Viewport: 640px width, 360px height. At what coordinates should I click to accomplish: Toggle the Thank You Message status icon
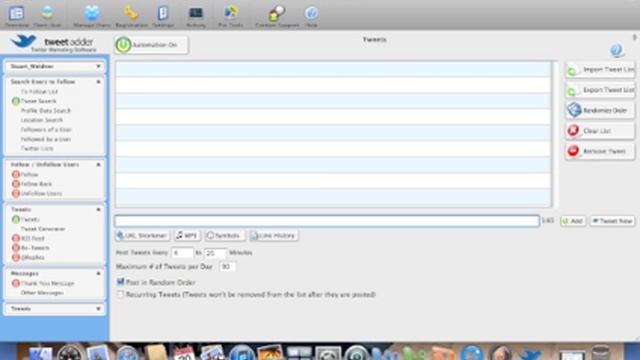[16, 283]
